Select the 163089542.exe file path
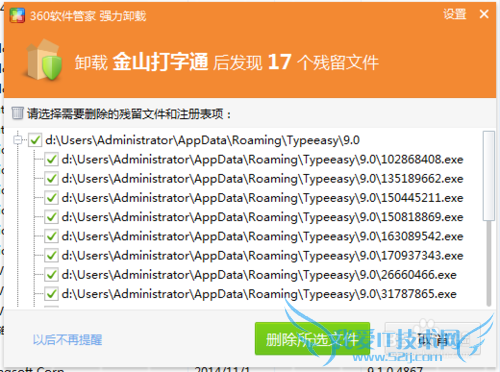500x372 pixels. [262, 237]
